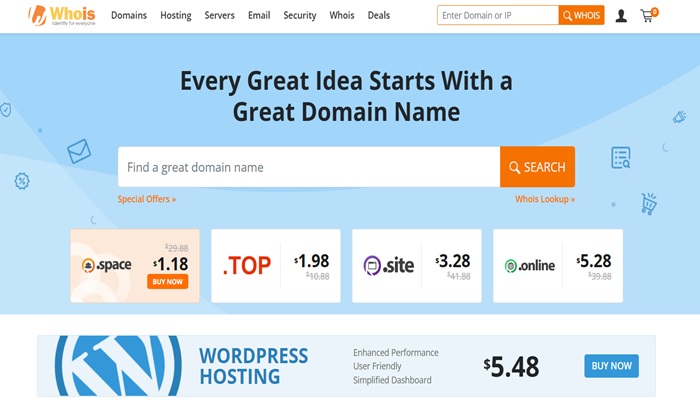The height and width of the screenshot is (400, 700).
Task: Click the .online domain logo
Action: (529, 266)
